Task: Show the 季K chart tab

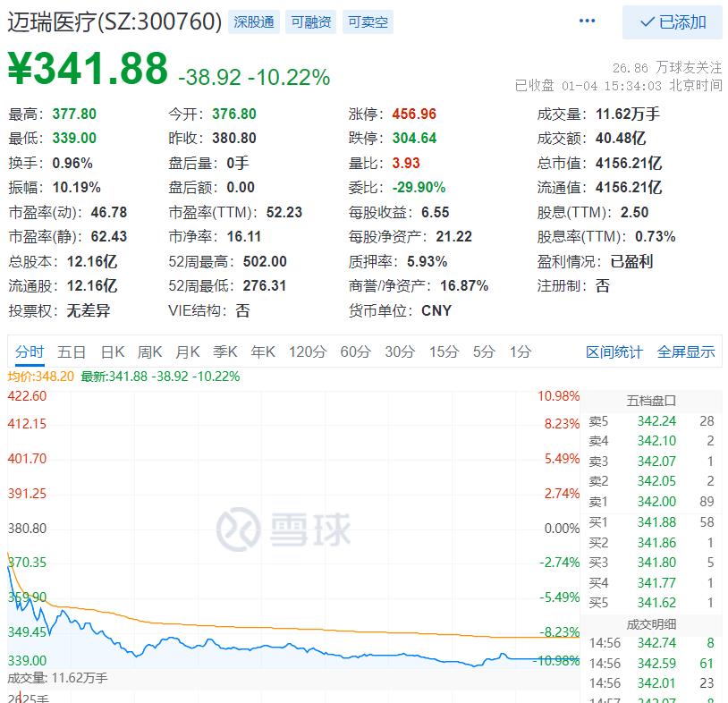Action: pos(225,351)
